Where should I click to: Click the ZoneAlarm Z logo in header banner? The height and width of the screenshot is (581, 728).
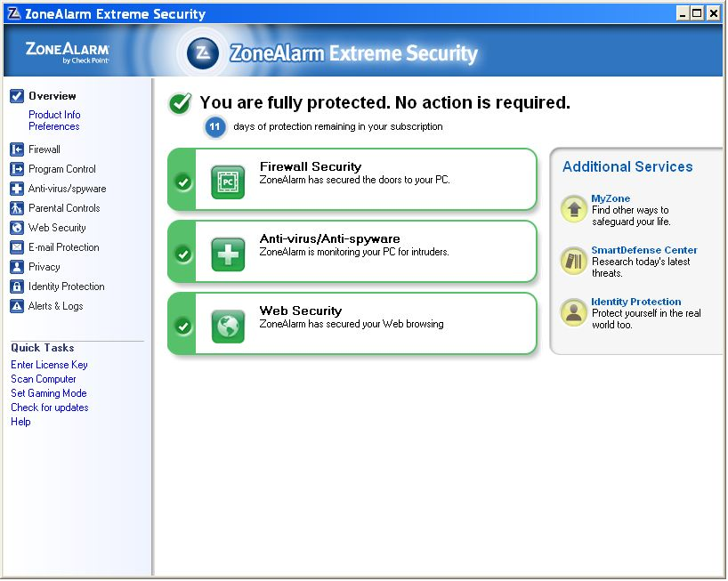[x=203, y=53]
